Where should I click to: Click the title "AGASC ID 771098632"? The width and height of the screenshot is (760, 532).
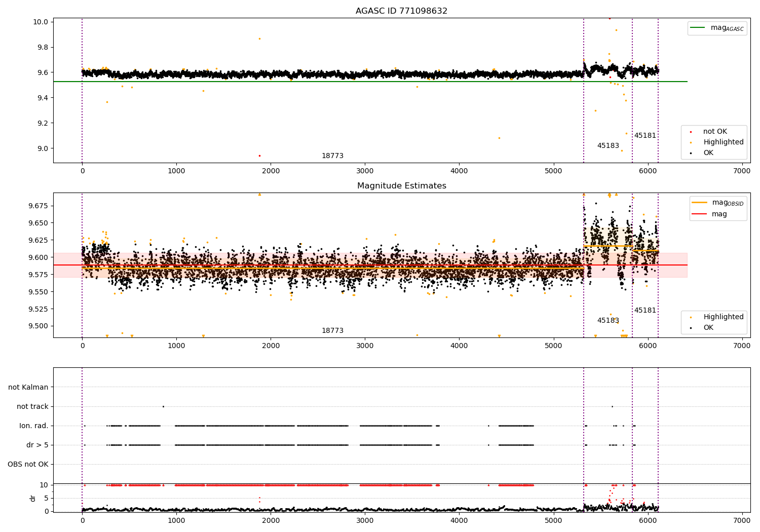pyautogui.click(x=401, y=11)
